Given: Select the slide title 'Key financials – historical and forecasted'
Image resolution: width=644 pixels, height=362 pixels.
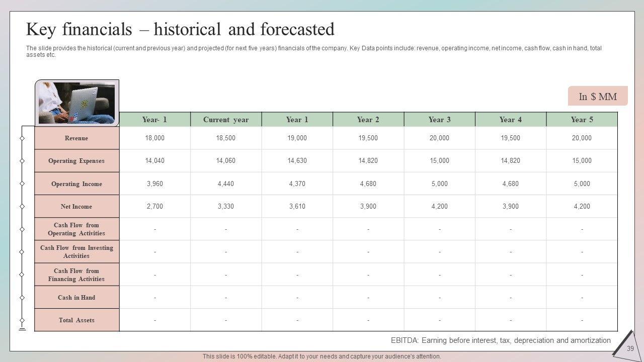Looking at the screenshot, I should coord(180,30).
